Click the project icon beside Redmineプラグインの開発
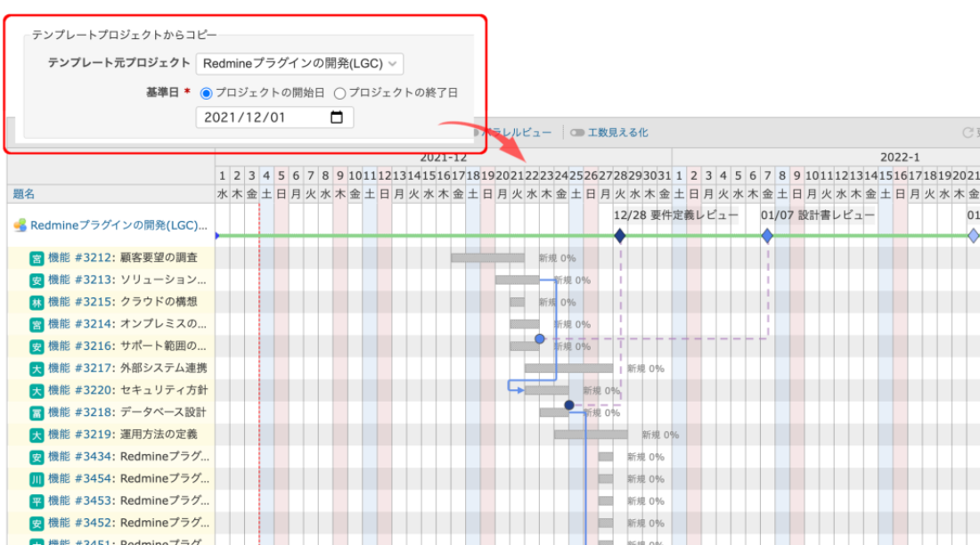 [x=20, y=225]
